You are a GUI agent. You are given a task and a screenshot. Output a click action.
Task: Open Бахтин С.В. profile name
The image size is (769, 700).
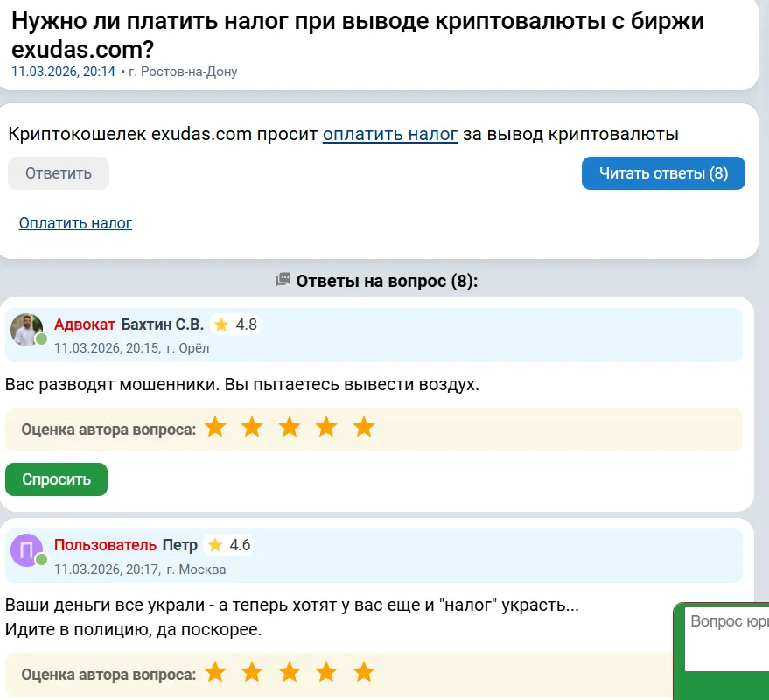(162, 325)
